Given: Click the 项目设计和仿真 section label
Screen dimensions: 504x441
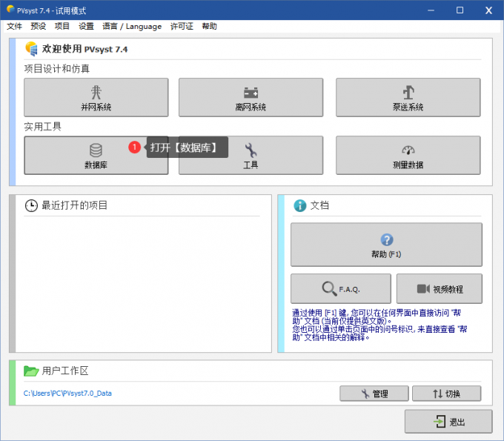Looking at the screenshot, I should [x=57, y=68].
